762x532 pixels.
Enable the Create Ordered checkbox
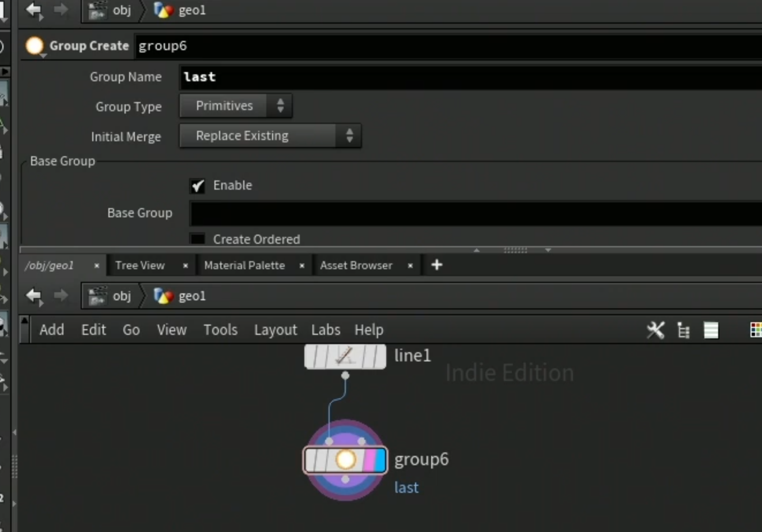pyautogui.click(x=198, y=239)
